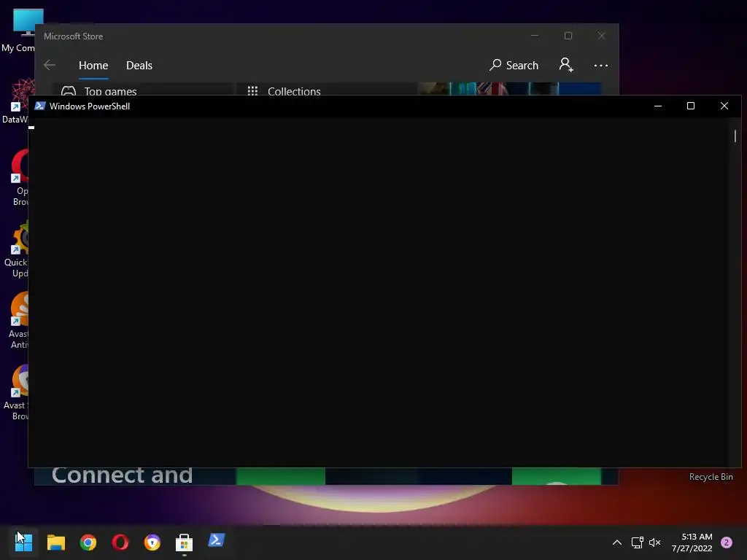Minimize the Windows PowerShell window
Image resolution: width=747 pixels, height=560 pixels.
click(658, 106)
